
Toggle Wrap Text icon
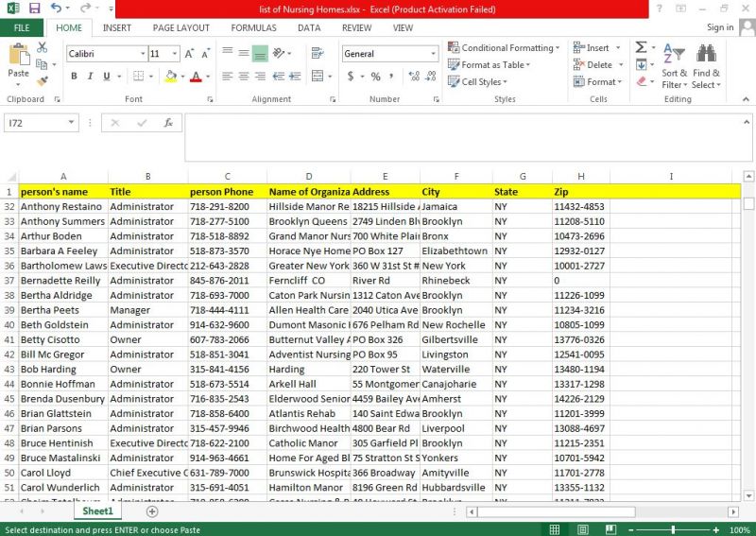pos(318,53)
